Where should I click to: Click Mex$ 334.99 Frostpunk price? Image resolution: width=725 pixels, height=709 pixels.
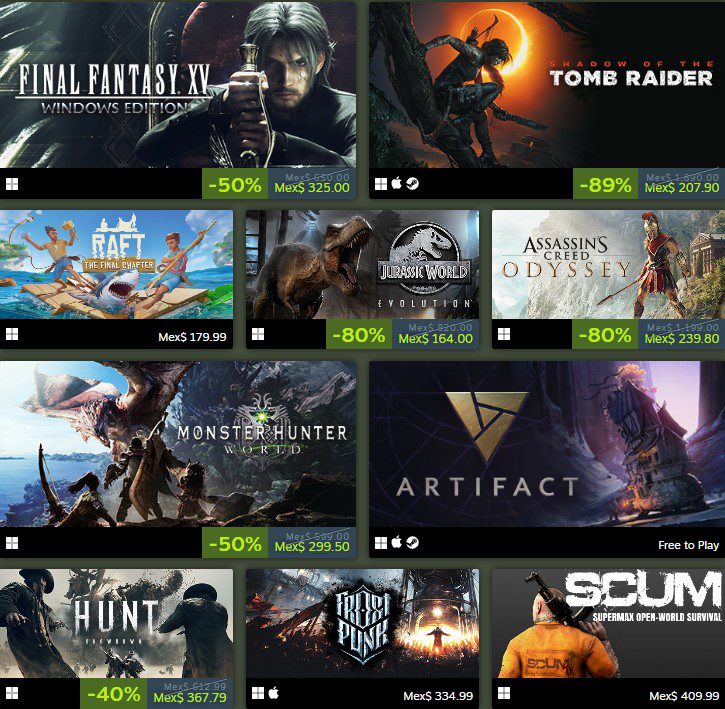click(438, 696)
